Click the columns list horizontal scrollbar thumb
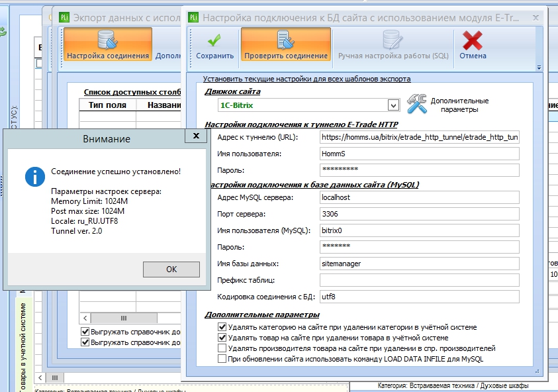The image size is (558, 392). coord(124,318)
